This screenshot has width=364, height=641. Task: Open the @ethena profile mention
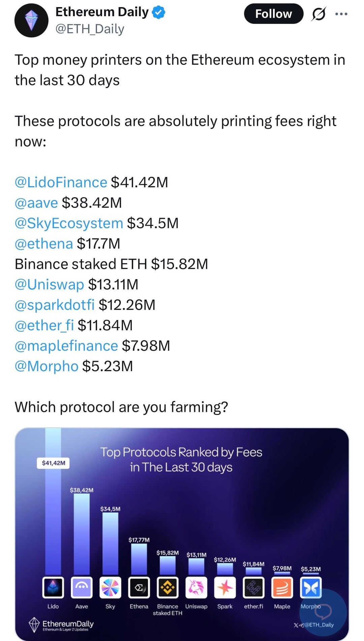(x=44, y=244)
